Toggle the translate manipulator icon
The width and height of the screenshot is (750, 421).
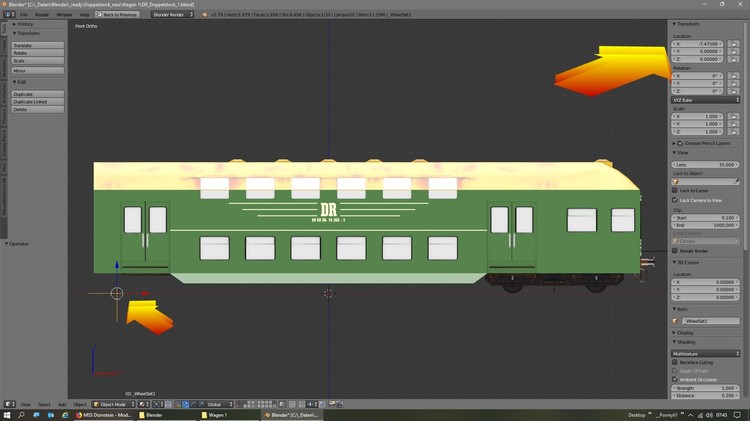pyautogui.click(x=186, y=405)
